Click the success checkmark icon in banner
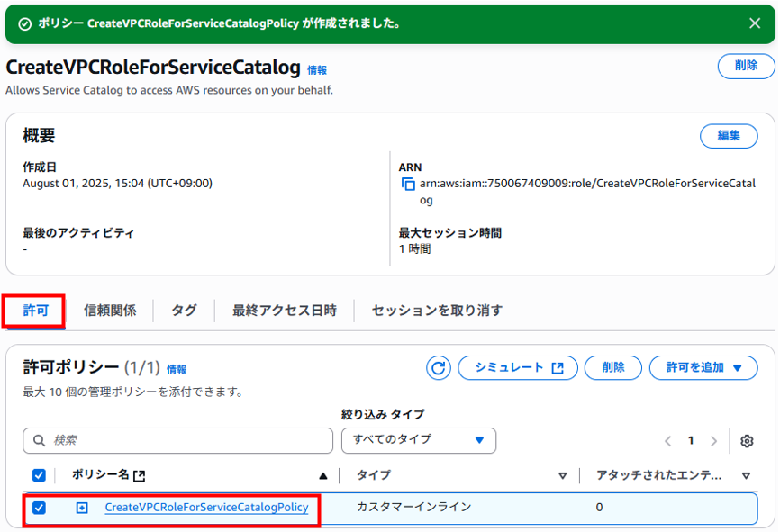This screenshot has width=780, height=532. coord(24,24)
